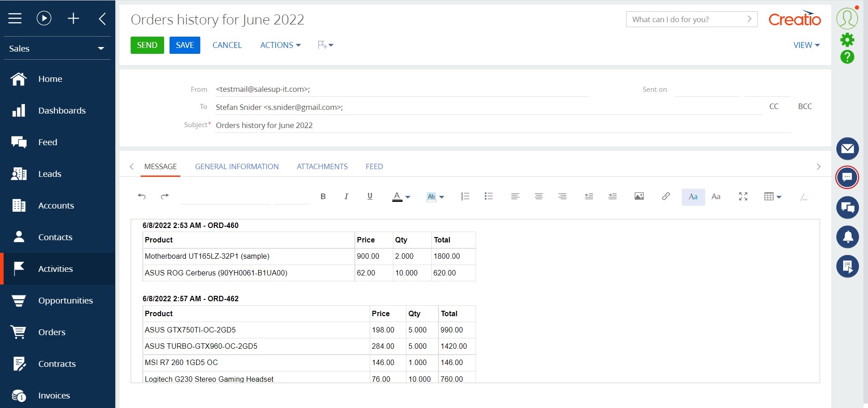Navigate to the Orders section
The width and height of the screenshot is (868, 408).
[x=51, y=332]
